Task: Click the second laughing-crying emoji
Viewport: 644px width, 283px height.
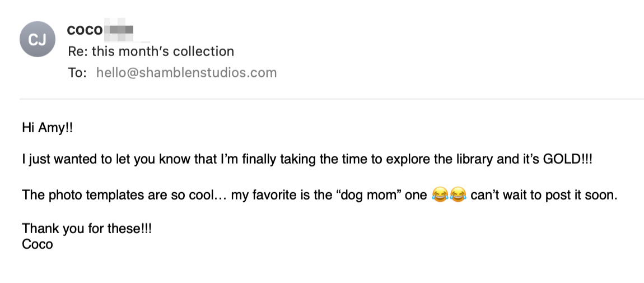Action: (x=458, y=196)
